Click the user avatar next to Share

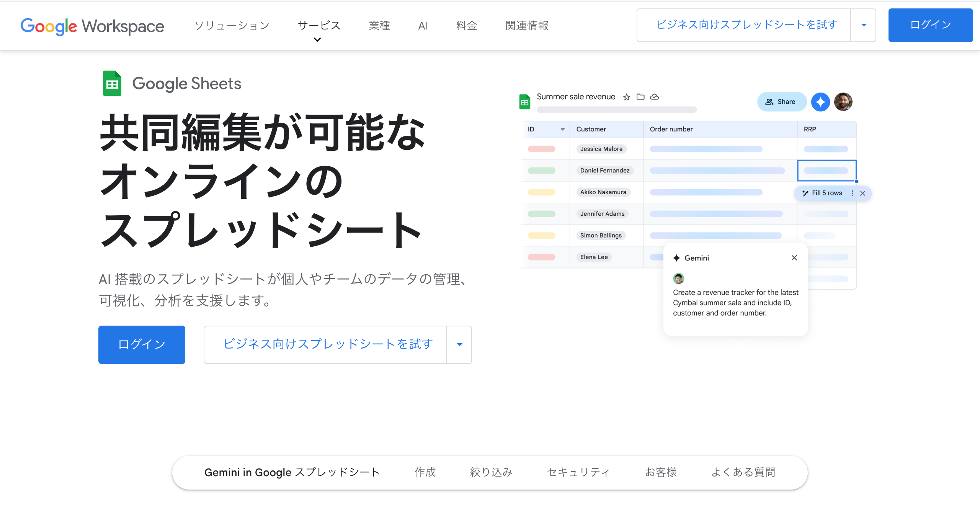[843, 102]
